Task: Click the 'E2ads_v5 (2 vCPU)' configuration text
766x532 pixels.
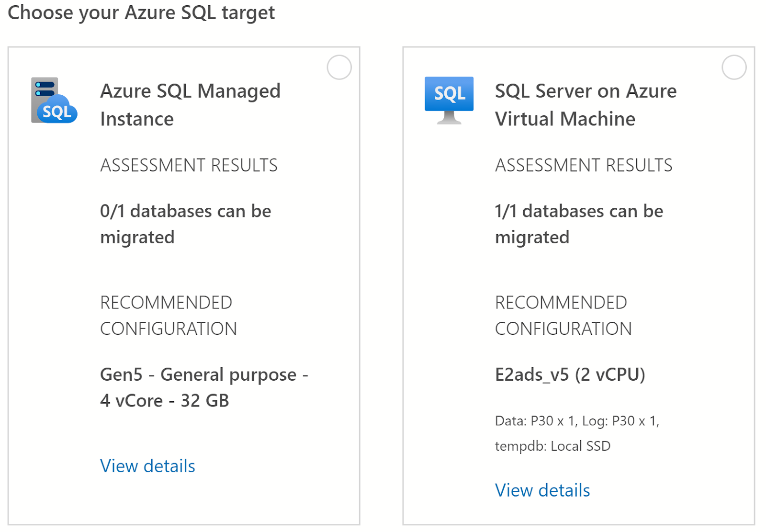Action: click(570, 374)
